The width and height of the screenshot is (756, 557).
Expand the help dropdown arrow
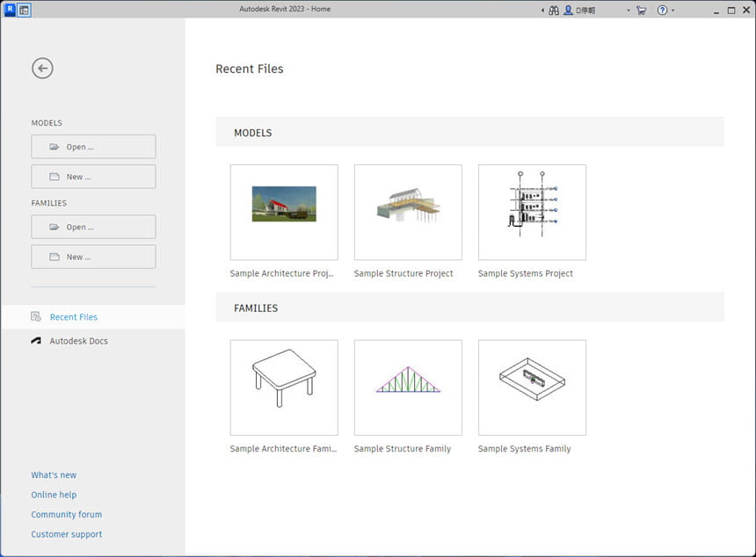pyautogui.click(x=673, y=11)
